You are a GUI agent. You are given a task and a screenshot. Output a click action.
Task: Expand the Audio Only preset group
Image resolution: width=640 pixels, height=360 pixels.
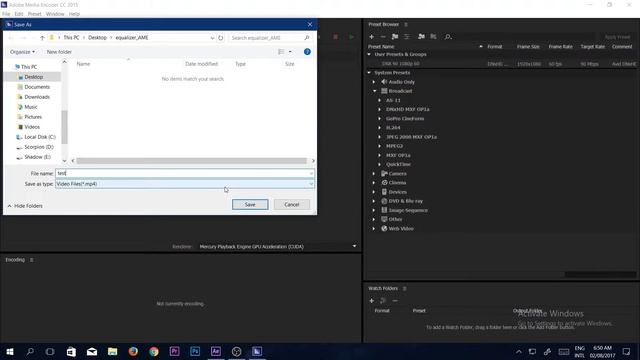pyautogui.click(x=373, y=82)
